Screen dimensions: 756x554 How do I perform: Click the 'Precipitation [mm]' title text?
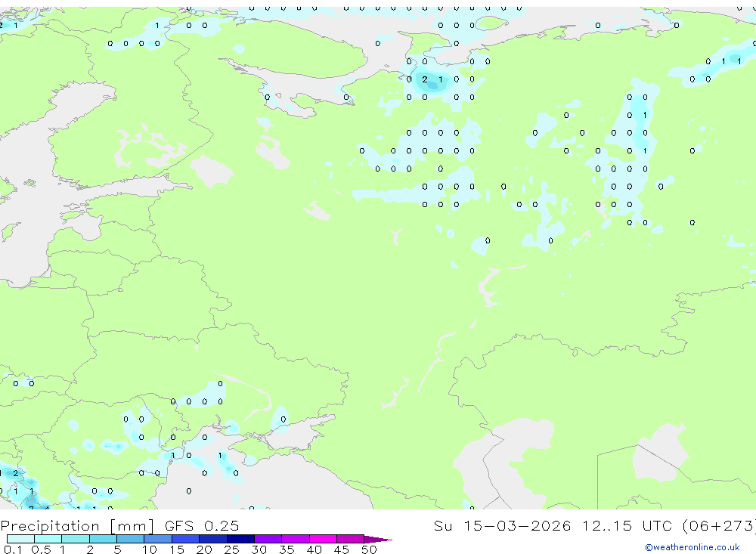pos(77,525)
